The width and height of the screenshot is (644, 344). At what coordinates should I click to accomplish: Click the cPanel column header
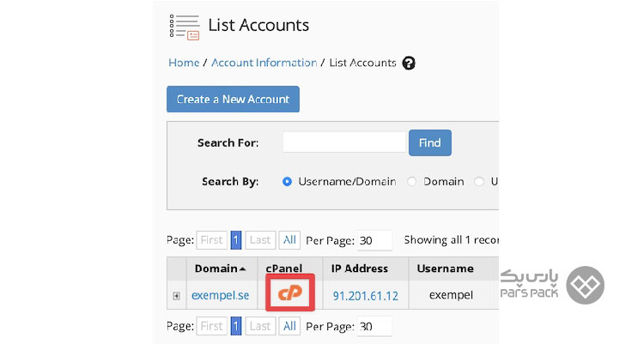[x=284, y=269]
